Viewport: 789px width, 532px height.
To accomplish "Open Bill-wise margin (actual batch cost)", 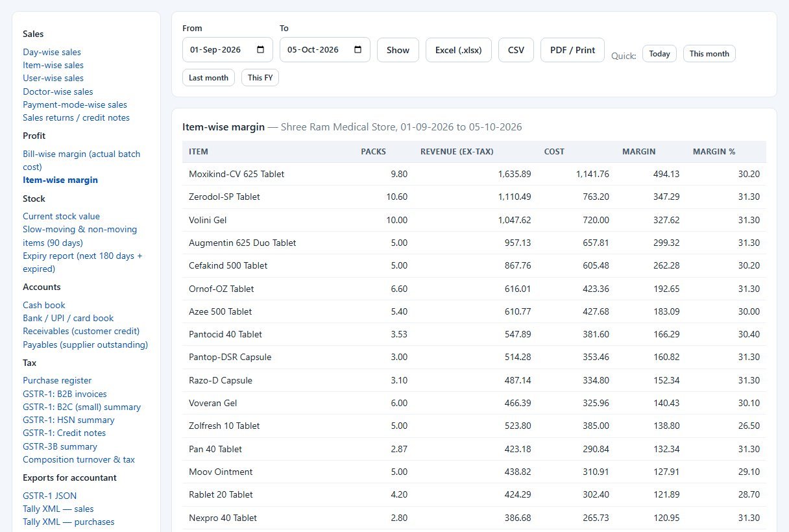I will tap(81, 160).
